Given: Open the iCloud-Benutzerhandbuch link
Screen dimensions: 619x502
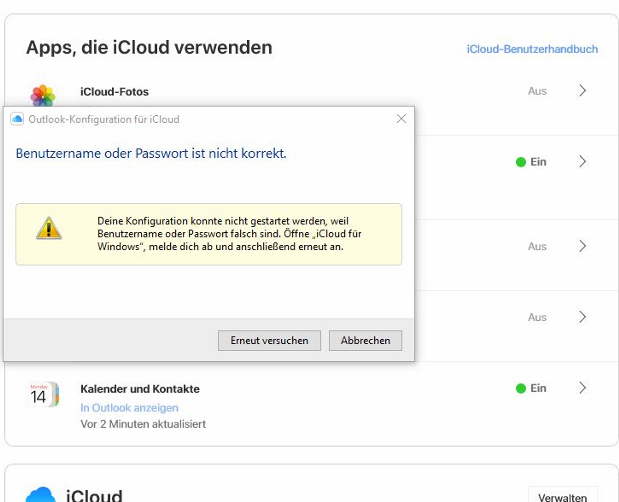Looking at the screenshot, I should click(x=532, y=49).
